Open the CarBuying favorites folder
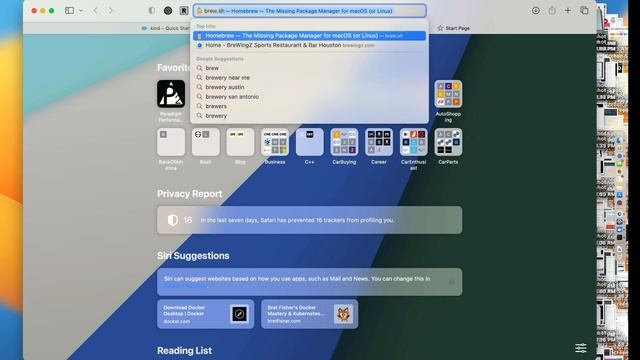Screen dimensions: 640x360 (344, 142)
